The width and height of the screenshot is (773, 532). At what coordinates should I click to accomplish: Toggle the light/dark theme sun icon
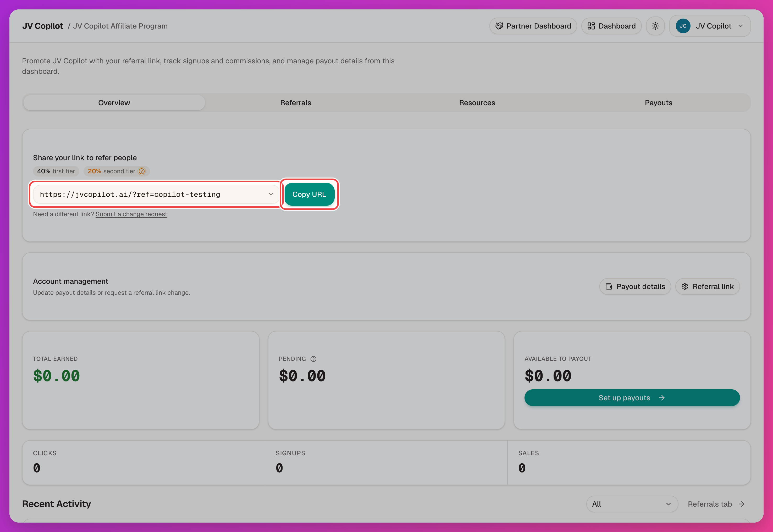click(x=655, y=26)
